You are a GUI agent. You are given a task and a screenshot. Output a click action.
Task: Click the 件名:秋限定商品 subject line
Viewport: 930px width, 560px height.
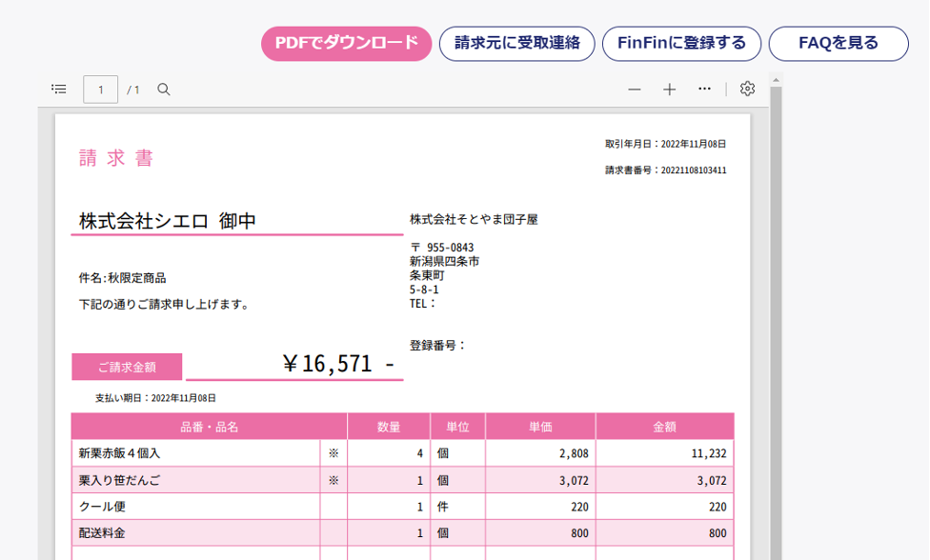(x=122, y=278)
